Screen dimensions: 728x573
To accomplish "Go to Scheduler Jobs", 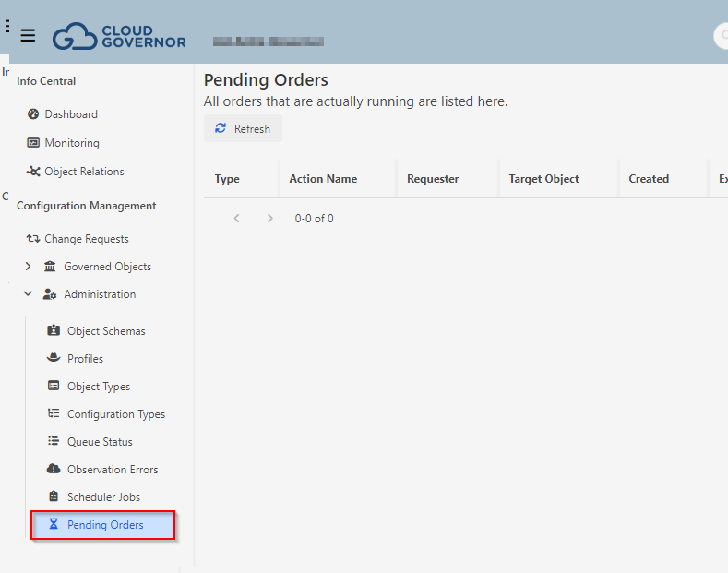I will coord(103,497).
